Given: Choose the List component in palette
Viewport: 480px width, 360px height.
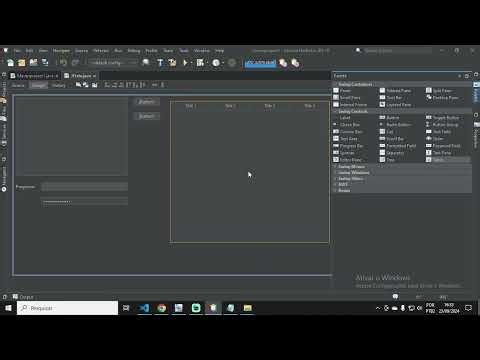Looking at the screenshot, I should 387,132.
